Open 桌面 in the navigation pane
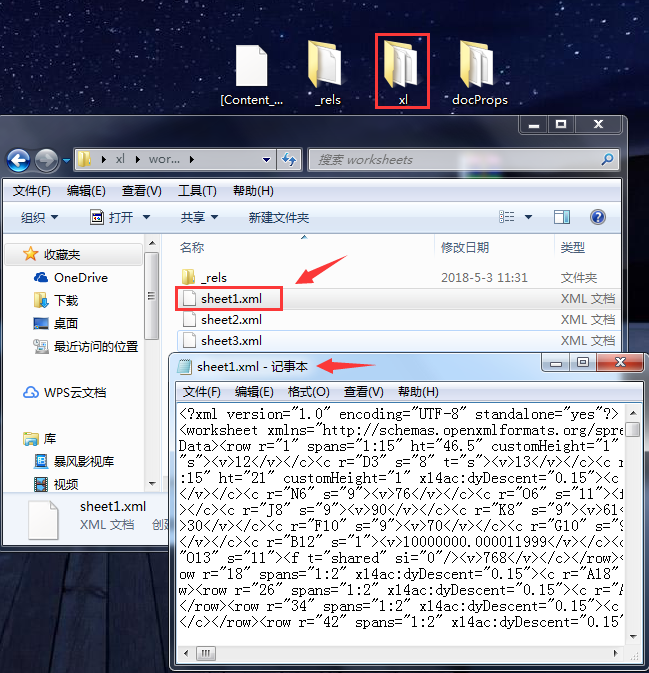Image resolution: width=649 pixels, height=673 pixels. [x=56, y=323]
